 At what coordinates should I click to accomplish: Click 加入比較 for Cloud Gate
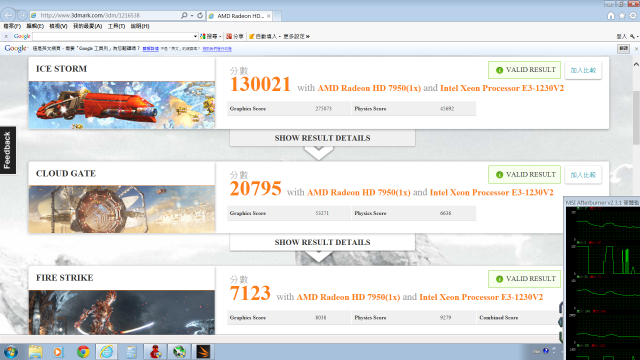583,175
